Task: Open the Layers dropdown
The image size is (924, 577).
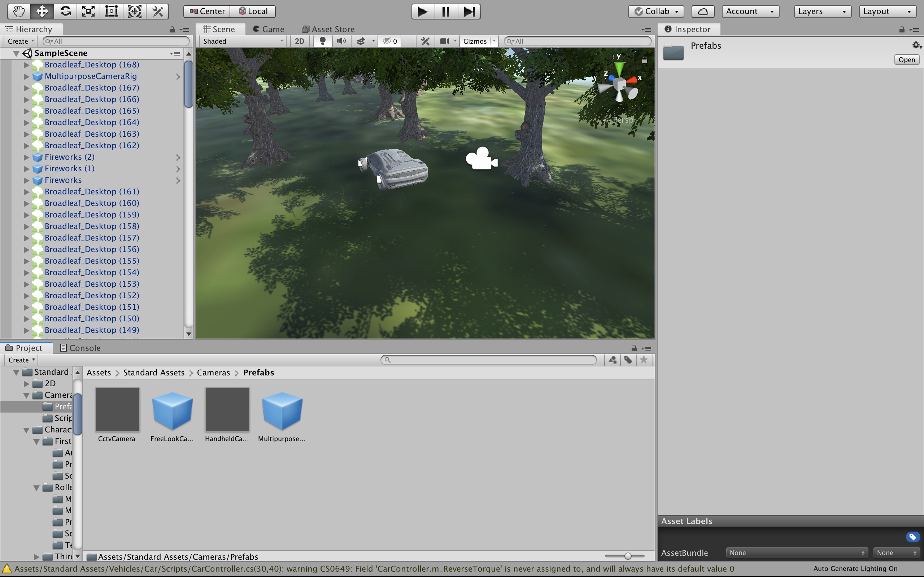Action: click(x=822, y=12)
